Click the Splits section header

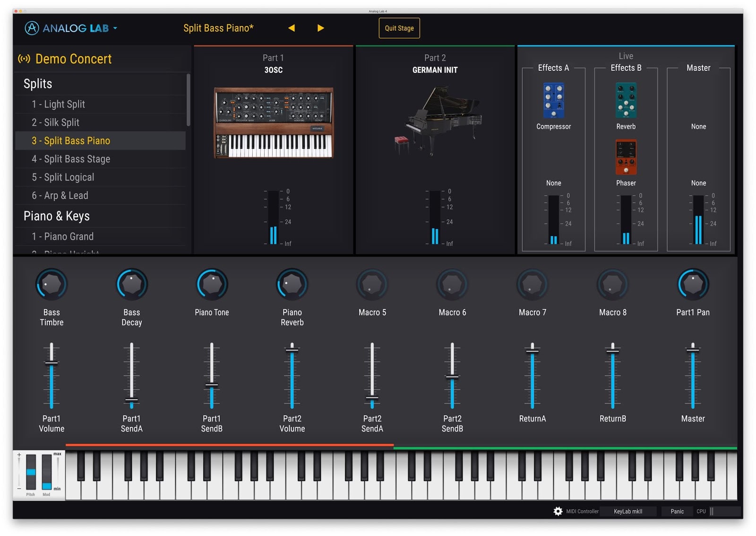coord(38,84)
